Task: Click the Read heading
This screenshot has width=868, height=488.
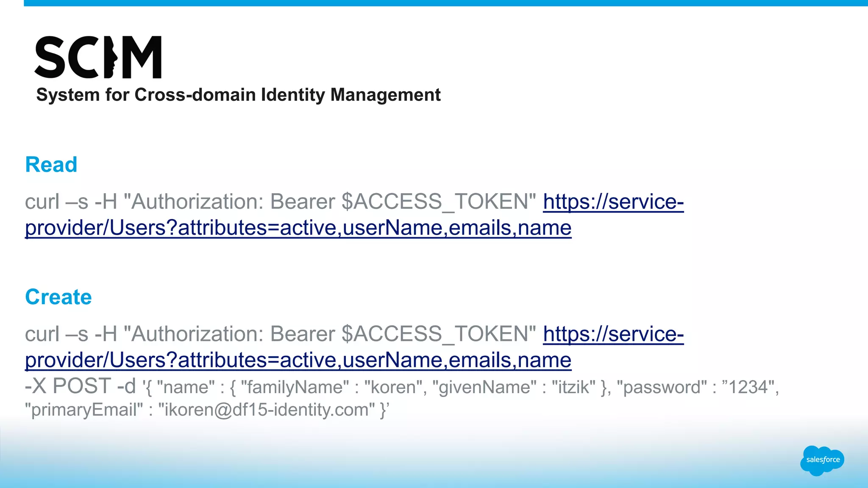Action: 51,164
